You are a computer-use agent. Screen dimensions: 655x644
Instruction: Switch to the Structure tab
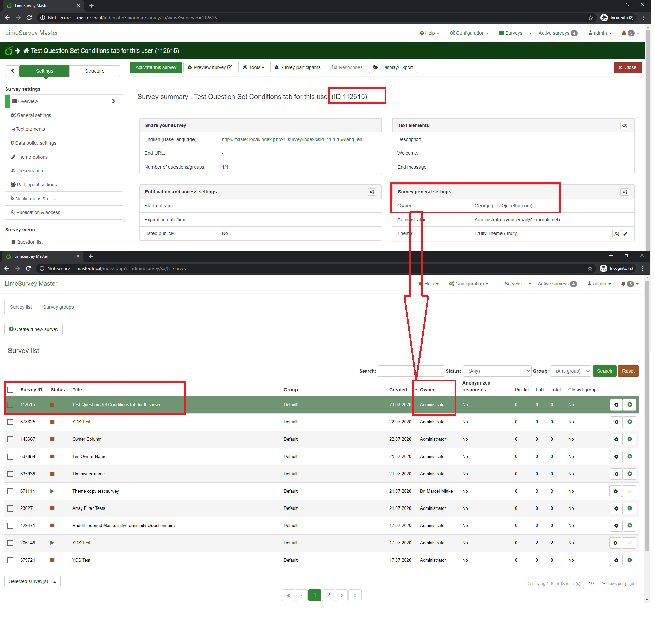click(x=95, y=71)
